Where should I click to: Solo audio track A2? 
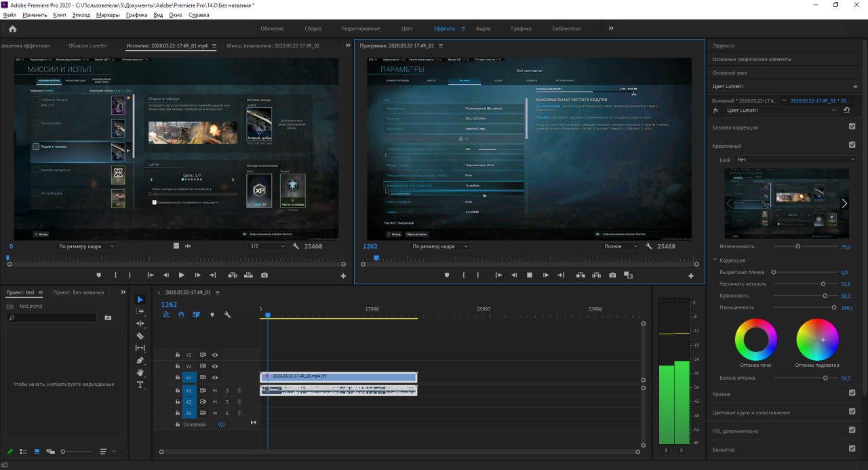coord(227,402)
